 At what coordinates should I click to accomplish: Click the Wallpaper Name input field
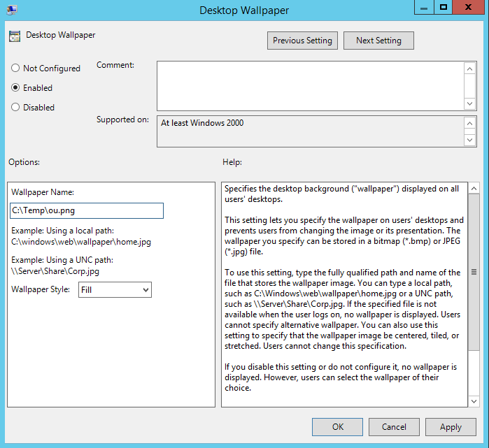(x=87, y=210)
